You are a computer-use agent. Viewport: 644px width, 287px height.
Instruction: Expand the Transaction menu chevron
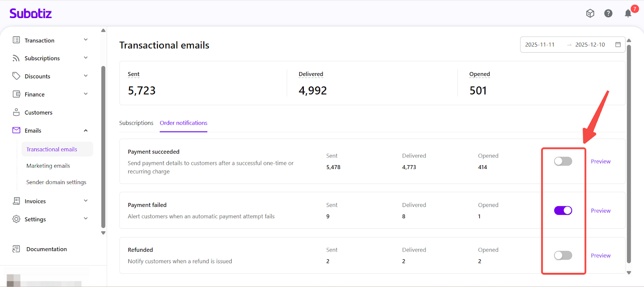coord(86,40)
